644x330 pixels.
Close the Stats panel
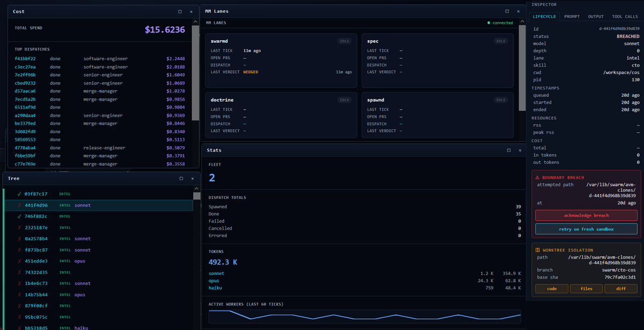519,150
